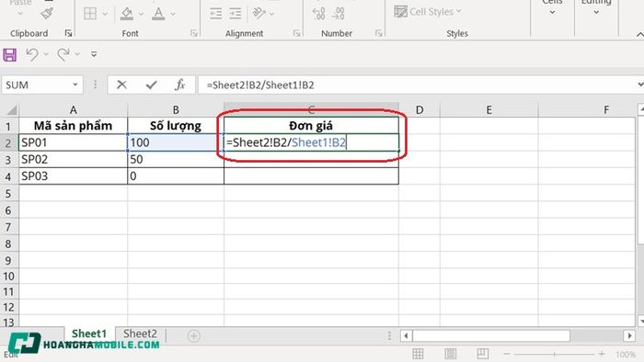Click the Borders icon in Font group
The width and height of the screenshot is (644, 362).
tap(90, 14)
